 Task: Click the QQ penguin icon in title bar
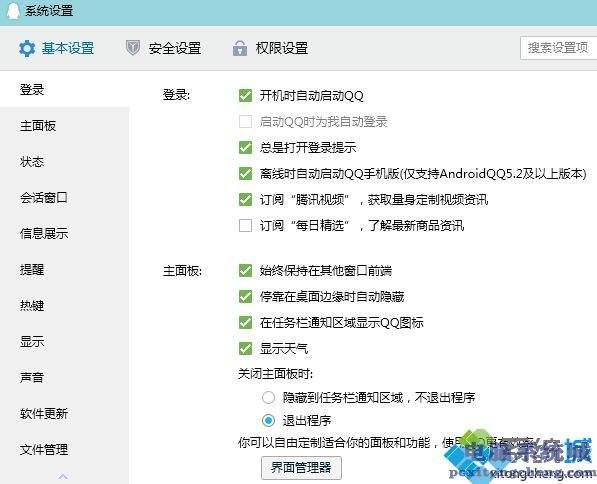(13, 11)
